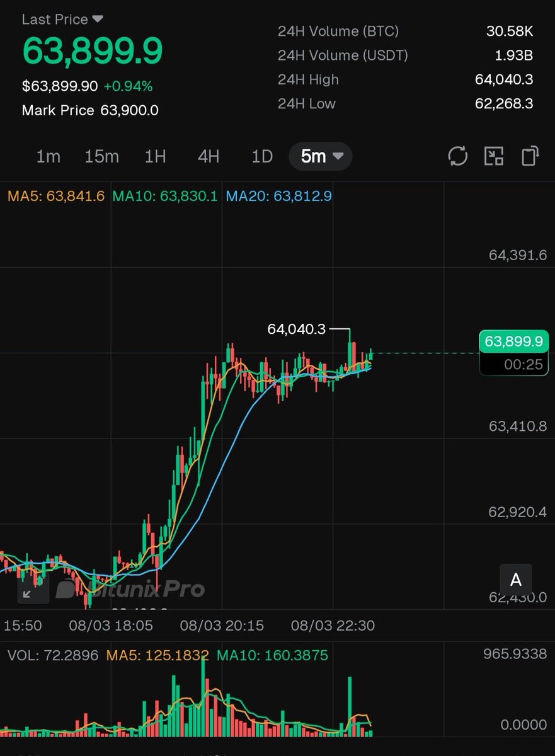Tap the +0.94% change value
The width and height of the screenshot is (555, 756).
[x=129, y=86]
